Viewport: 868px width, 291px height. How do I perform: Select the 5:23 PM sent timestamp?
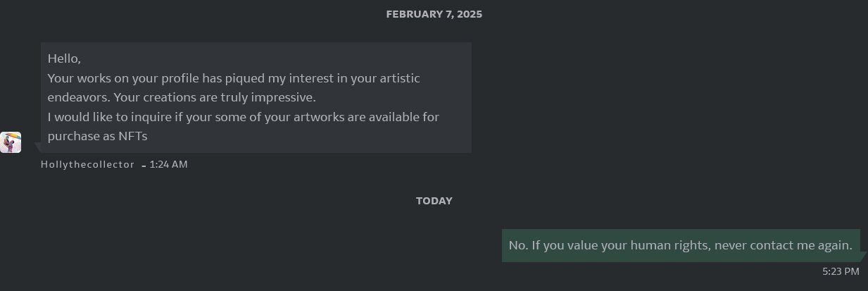(x=841, y=271)
